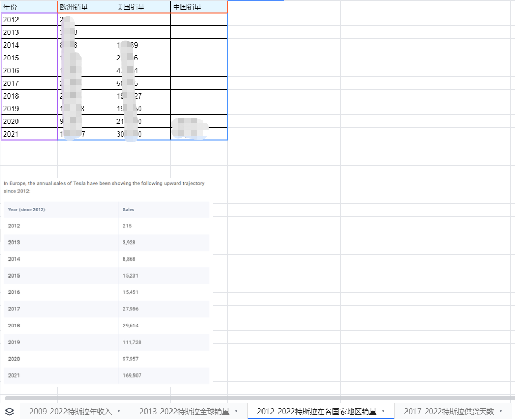Select the empty 美国销量 cell for 2012

(x=142, y=20)
